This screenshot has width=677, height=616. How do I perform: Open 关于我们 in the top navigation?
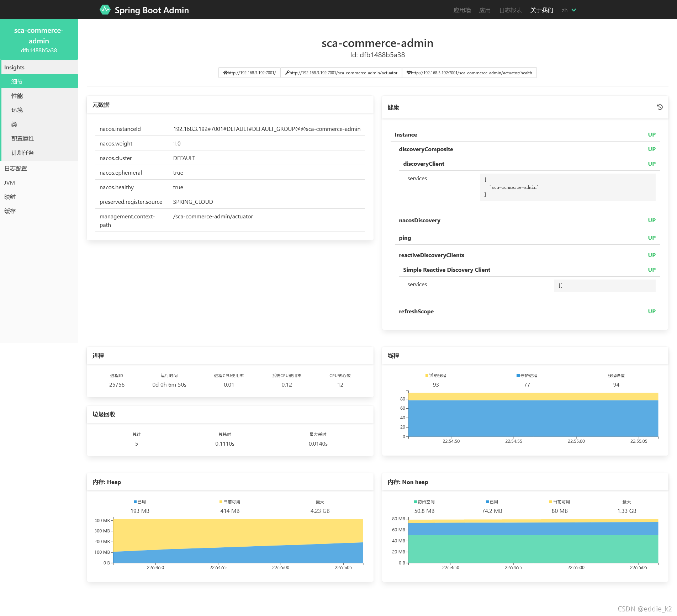pos(542,10)
